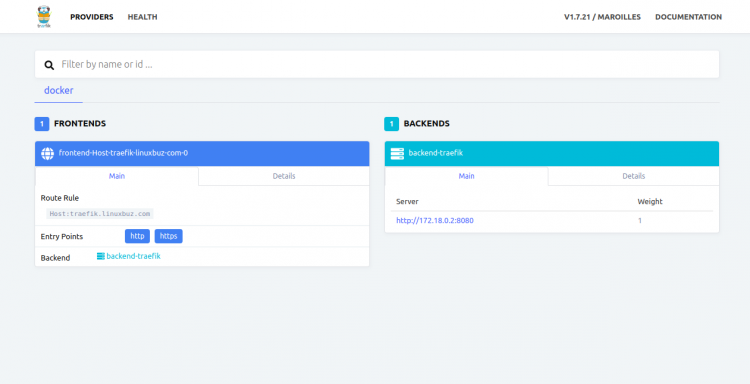Click the Traefik gopher logo
Screen dimensions: 750x384
44,17
